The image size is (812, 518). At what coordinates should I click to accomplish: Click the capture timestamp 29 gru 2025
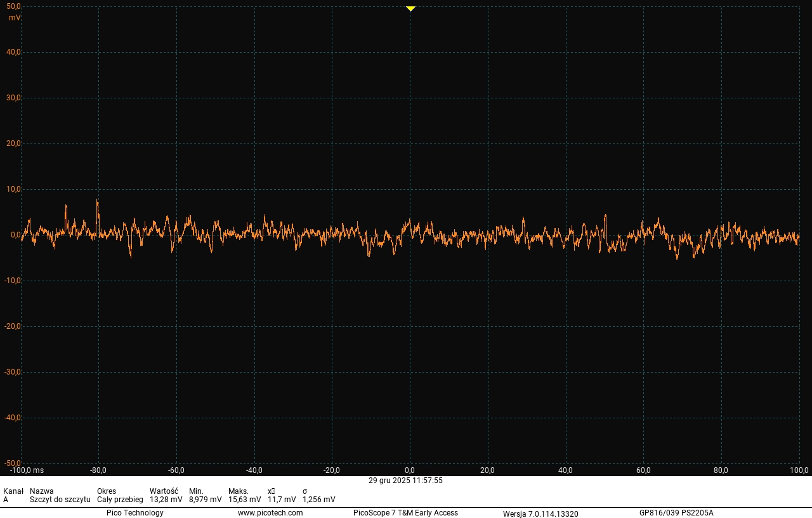point(405,481)
